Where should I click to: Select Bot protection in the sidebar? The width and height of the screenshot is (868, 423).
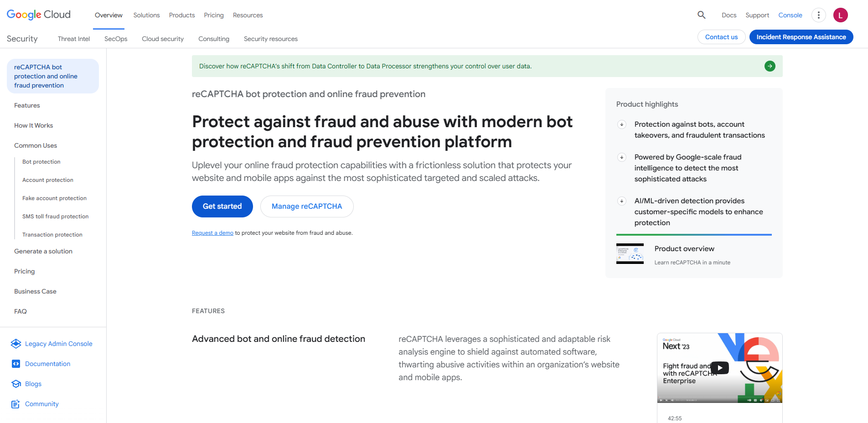tap(41, 162)
